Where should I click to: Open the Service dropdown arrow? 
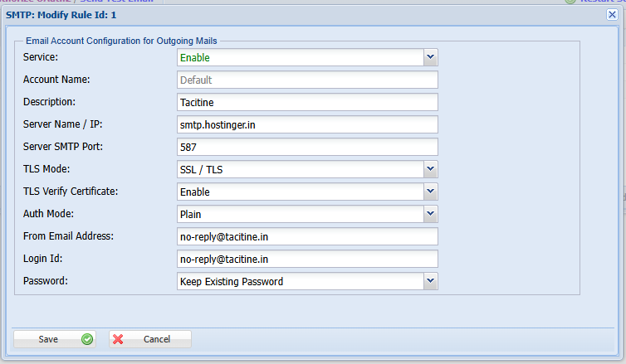430,57
